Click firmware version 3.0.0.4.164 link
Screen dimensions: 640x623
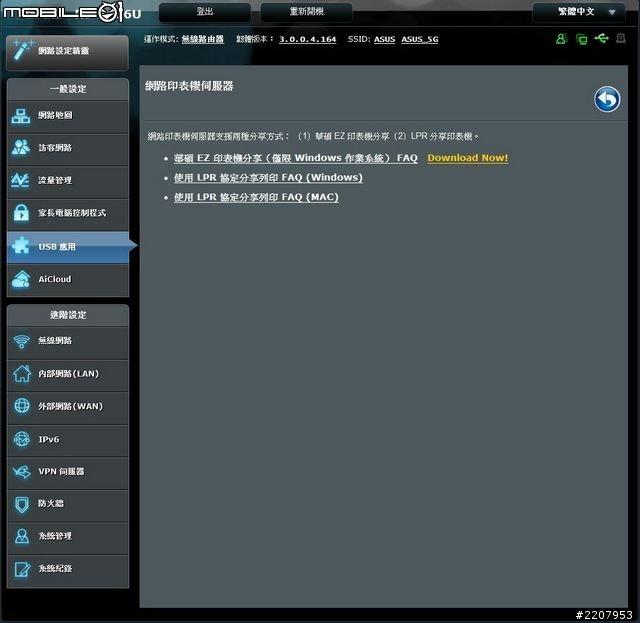click(x=308, y=39)
